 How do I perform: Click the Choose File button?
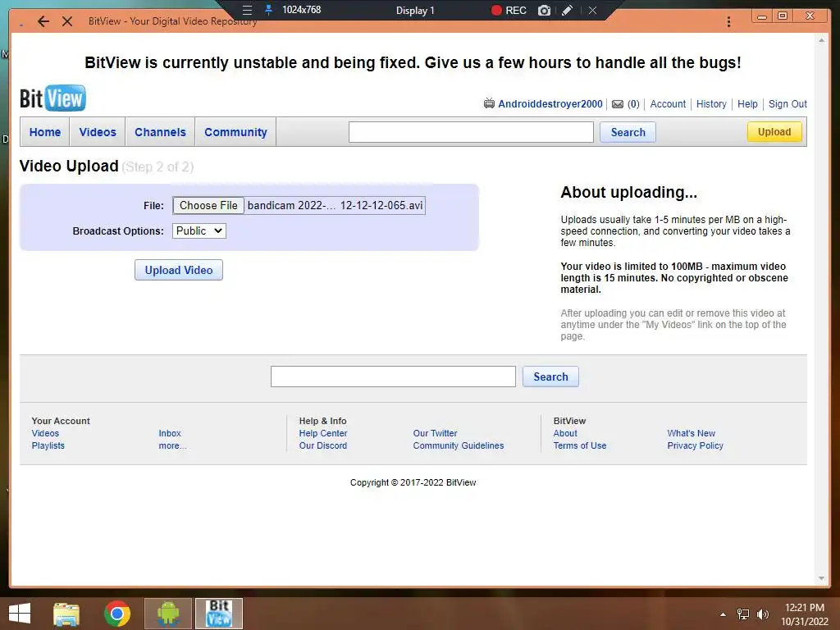pyautogui.click(x=208, y=205)
